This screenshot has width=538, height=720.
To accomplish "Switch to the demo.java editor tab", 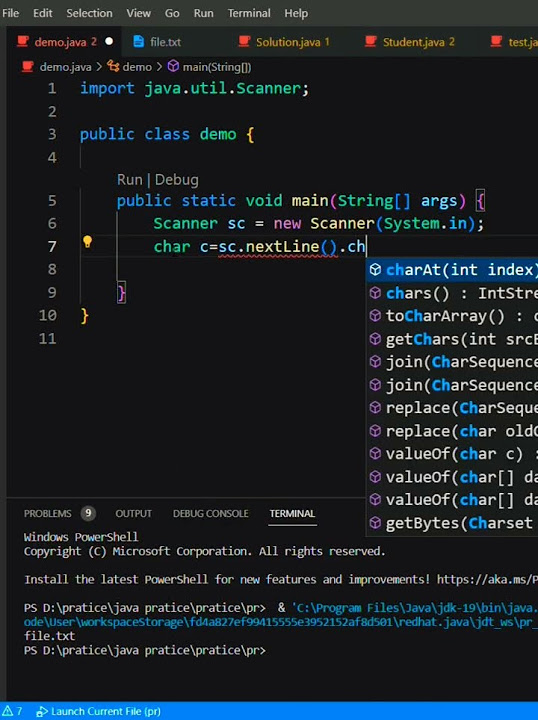I will point(65,42).
